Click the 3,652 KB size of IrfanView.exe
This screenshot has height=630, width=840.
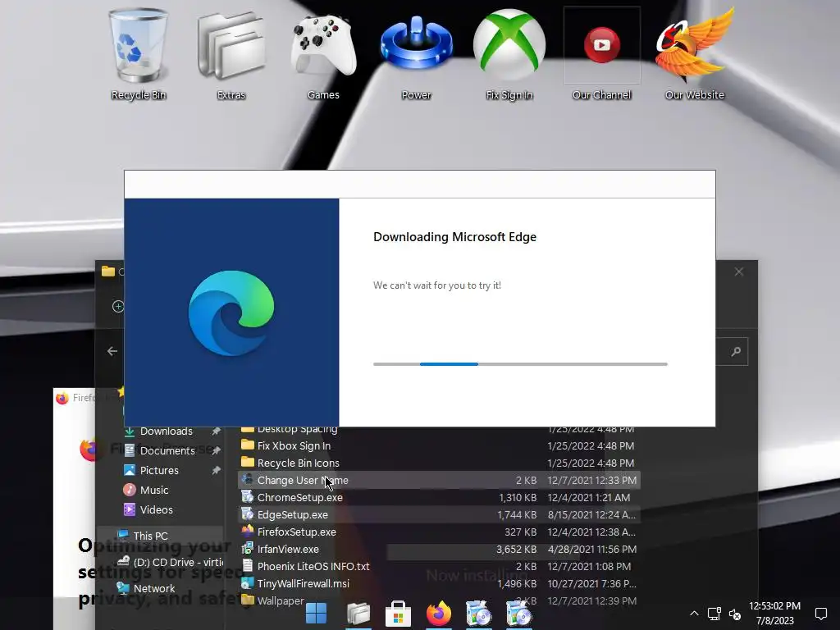(517, 549)
